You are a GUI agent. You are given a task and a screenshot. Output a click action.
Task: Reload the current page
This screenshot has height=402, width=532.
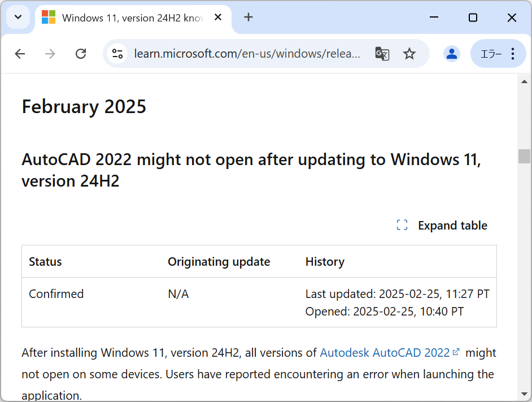(x=81, y=54)
